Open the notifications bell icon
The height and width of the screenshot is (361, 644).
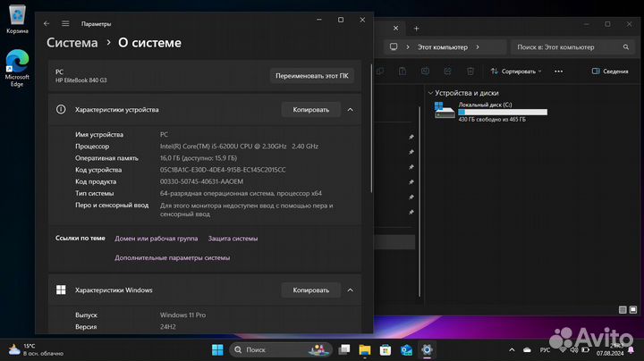631,350
